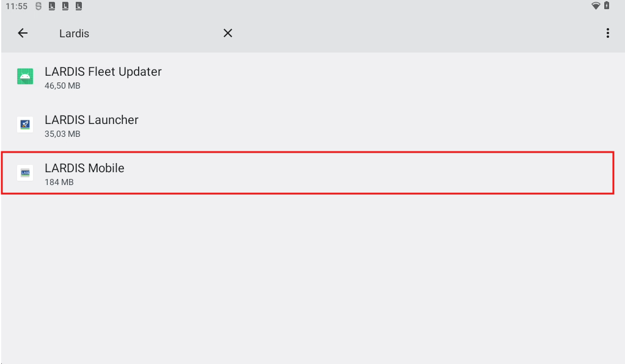625x364 pixels.
Task: Tap the rightmost L notification icon
Action: pos(79,7)
